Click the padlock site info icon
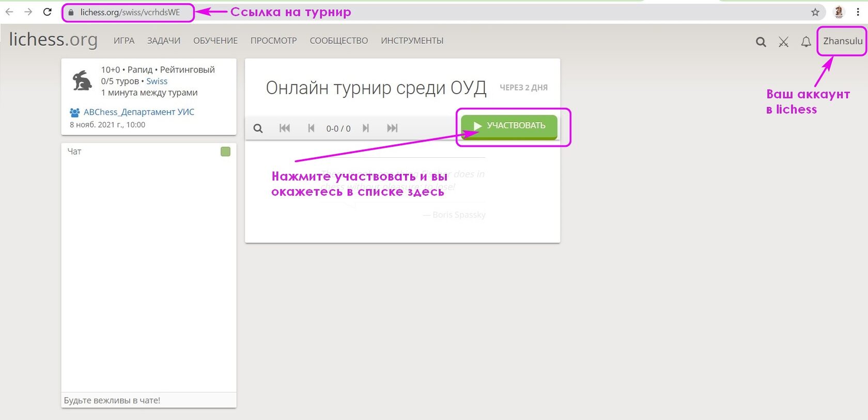The image size is (868, 420). pos(71,12)
